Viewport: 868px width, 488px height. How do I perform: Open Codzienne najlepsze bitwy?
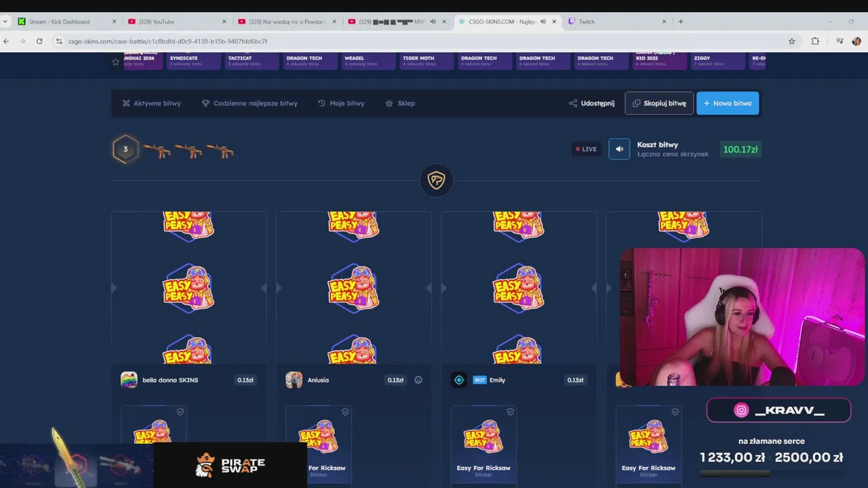point(250,103)
